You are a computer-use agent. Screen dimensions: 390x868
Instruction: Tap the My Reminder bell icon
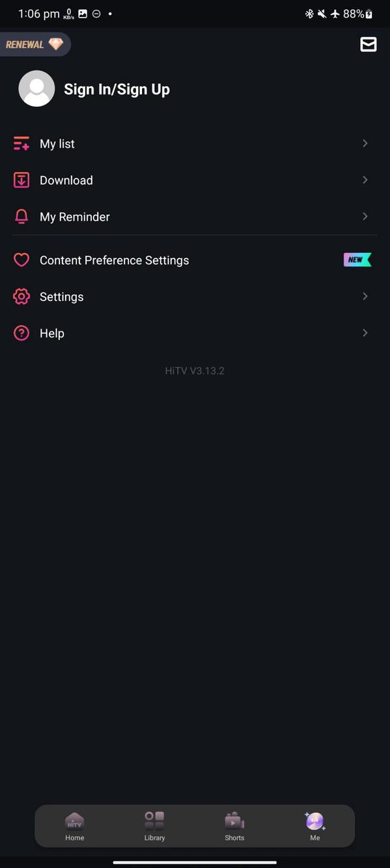21,216
